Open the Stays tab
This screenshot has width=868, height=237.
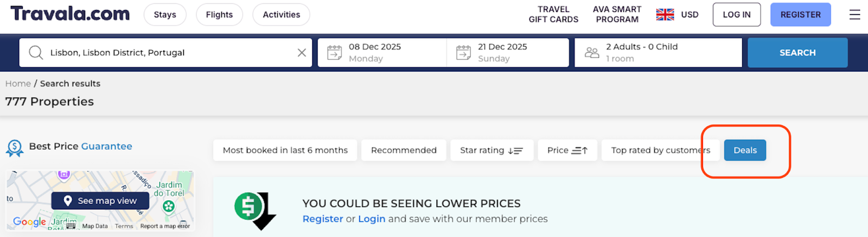pyautogui.click(x=165, y=15)
